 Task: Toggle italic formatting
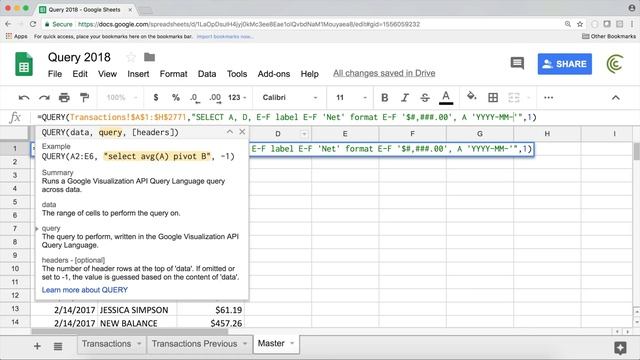click(404, 98)
